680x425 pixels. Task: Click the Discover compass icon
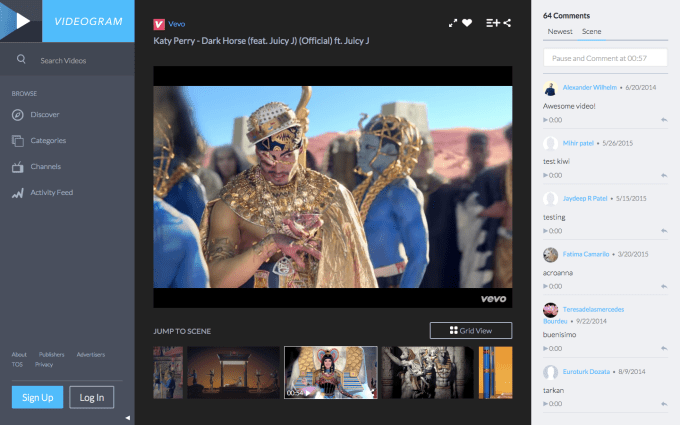click(x=17, y=115)
